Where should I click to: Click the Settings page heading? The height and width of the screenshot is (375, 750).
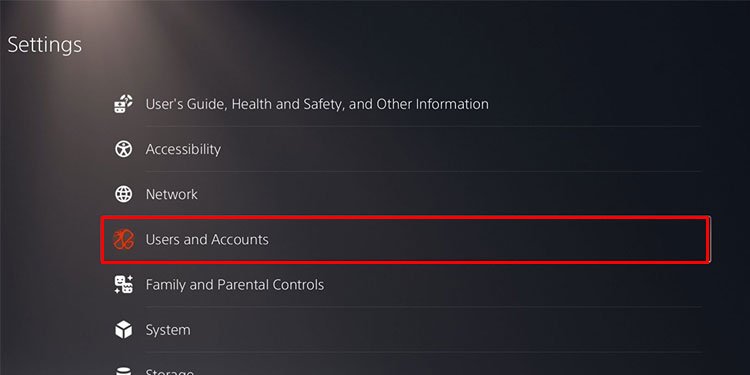coord(44,44)
